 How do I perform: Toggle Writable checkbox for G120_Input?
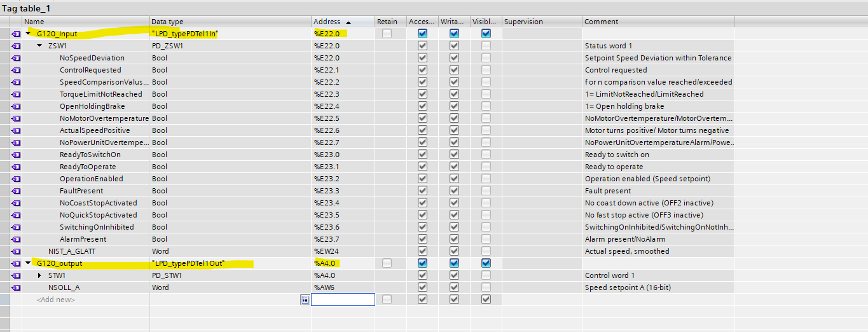454,34
